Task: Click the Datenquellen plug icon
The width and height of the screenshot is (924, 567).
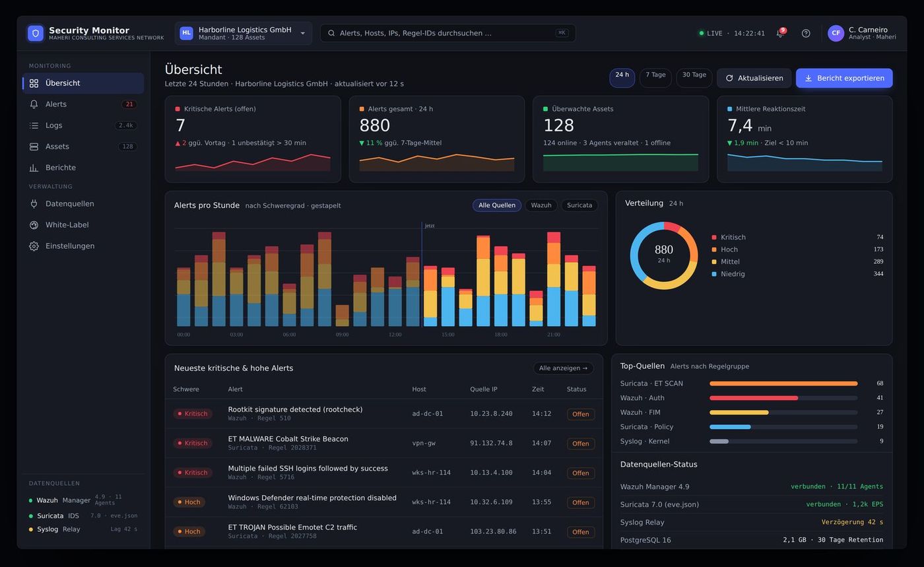Action: point(34,204)
